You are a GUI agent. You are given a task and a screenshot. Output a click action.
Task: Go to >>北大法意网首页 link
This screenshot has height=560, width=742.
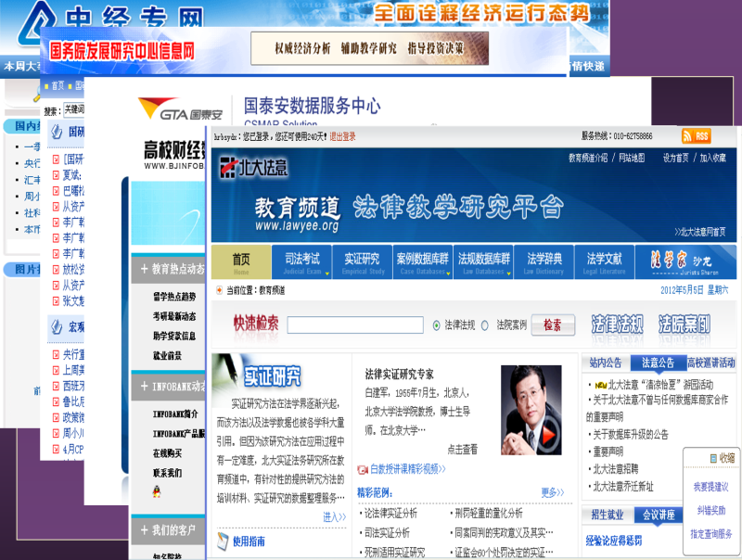(700, 232)
